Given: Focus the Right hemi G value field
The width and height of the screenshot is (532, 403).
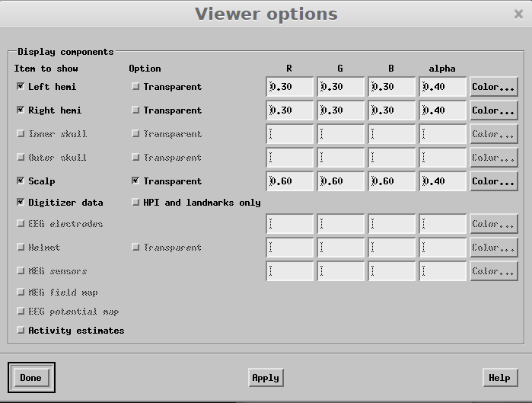Looking at the screenshot, I should point(341,110).
